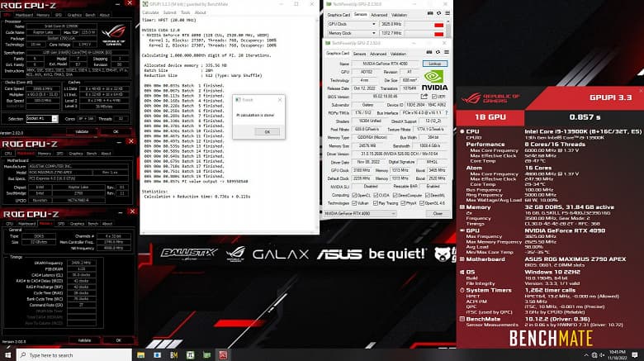Open the hamburger menu in GPU-Z Sensors window

click(447, 13)
